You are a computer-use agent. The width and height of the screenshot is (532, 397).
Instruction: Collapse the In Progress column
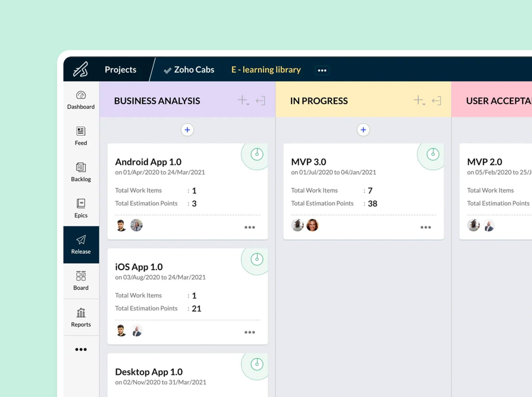click(437, 101)
